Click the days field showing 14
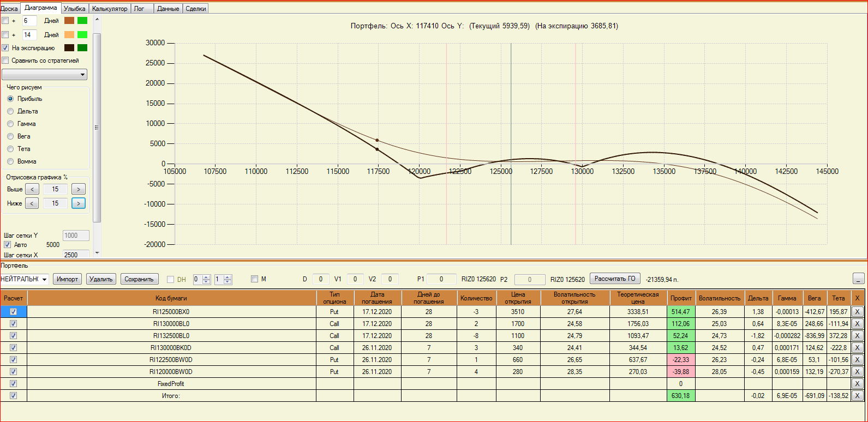The height and width of the screenshot is (422, 868). (29, 35)
